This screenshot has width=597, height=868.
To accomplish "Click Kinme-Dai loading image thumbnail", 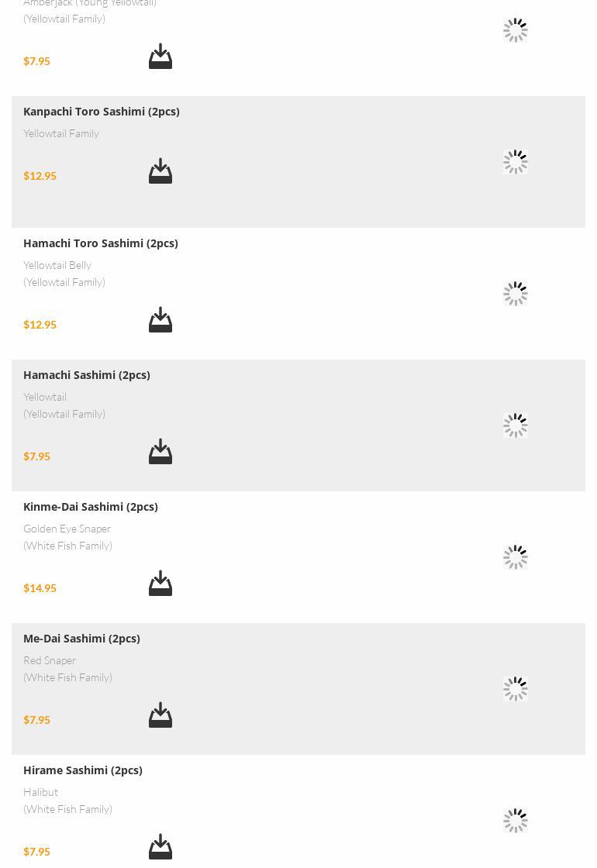I will [516, 557].
